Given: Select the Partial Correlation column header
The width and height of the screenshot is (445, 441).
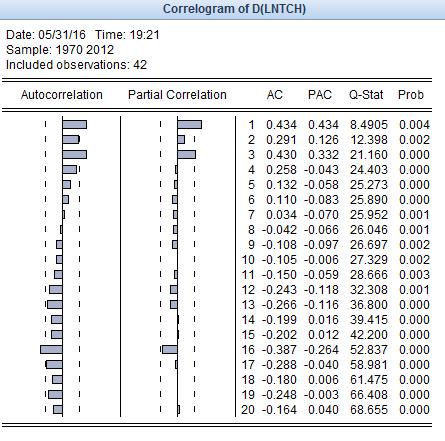Looking at the screenshot, I should click(x=177, y=95).
